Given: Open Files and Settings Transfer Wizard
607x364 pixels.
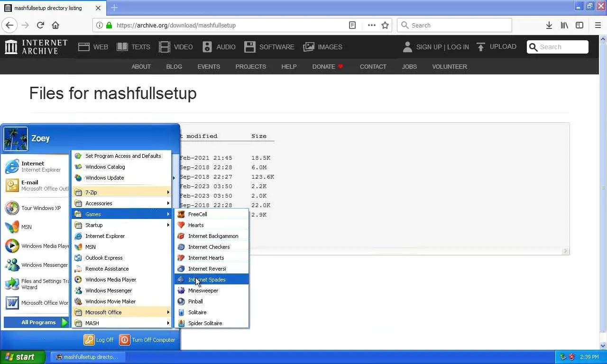Looking at the screenshot, I should coord(36,284).
